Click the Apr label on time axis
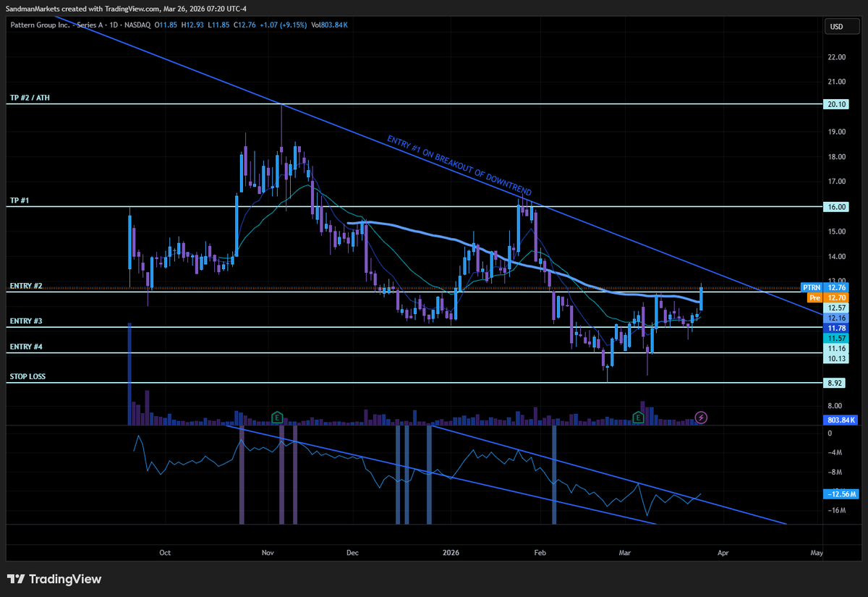The image size is (868, 597). 723,552
